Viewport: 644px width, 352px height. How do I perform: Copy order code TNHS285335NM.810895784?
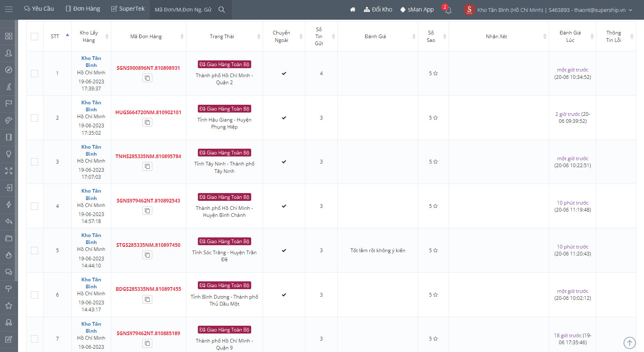pyautogui.click(x=147, y=166)
